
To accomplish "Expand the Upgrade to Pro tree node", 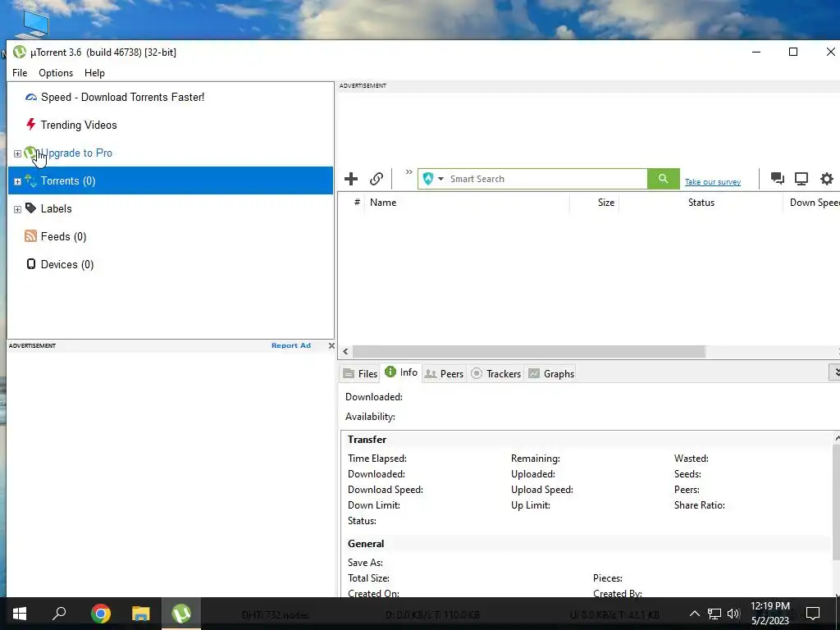I will [x=17, y=153].
